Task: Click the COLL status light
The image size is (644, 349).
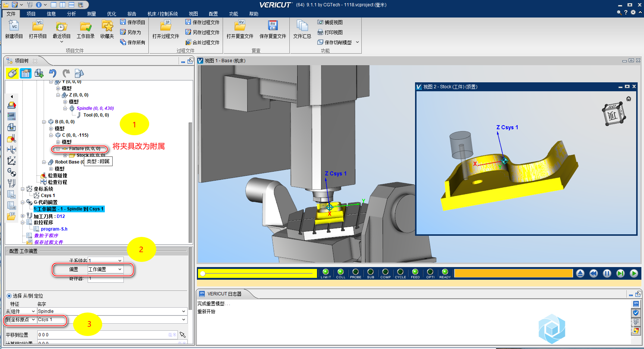Action: point(340,272)
